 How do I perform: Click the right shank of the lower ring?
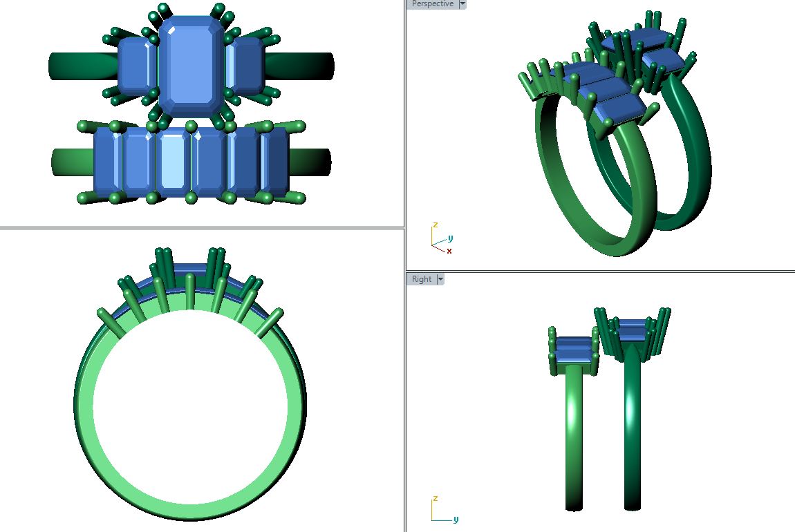pyautogui.click(x=310, y=162)
